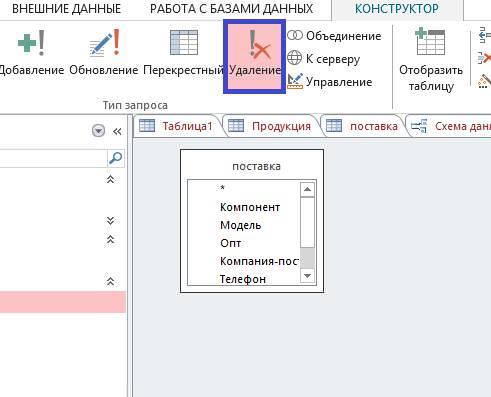Click the Управление data-definition option

(330, 82)
